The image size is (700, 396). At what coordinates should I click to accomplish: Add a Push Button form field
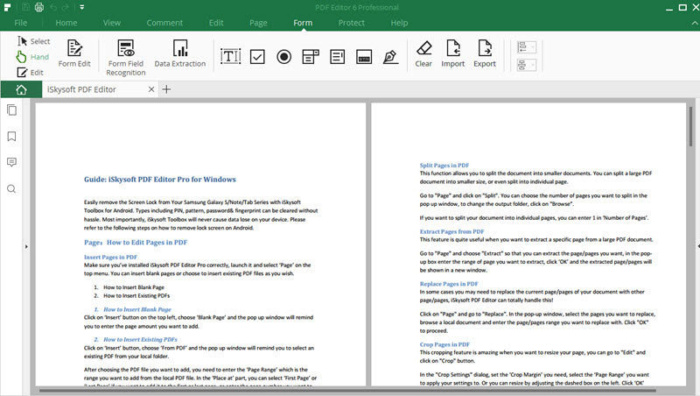click(x=364, y=57)
